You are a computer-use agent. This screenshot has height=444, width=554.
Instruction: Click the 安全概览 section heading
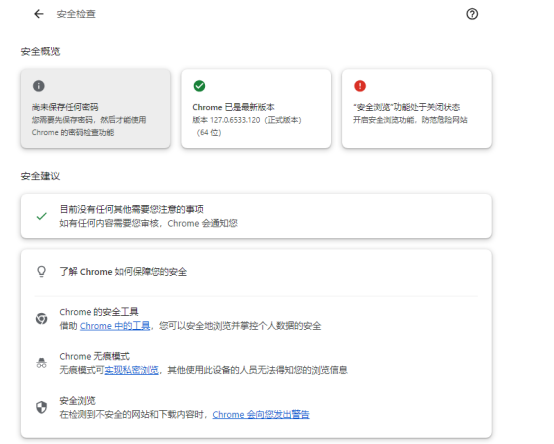[x=40, y=52]
